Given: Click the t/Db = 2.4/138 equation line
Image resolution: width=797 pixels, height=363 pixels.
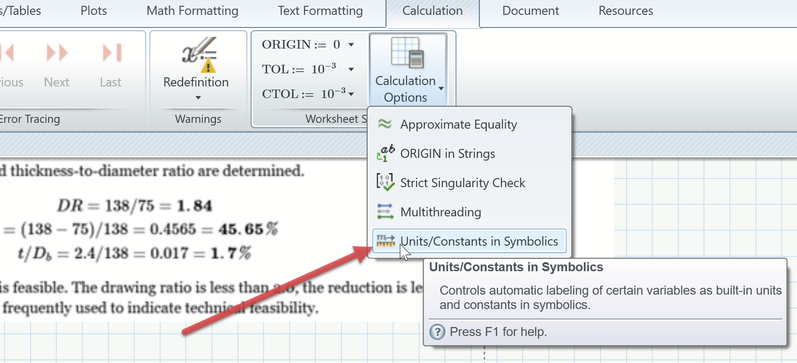Looking at the screenshot, I should pos(135,253).
